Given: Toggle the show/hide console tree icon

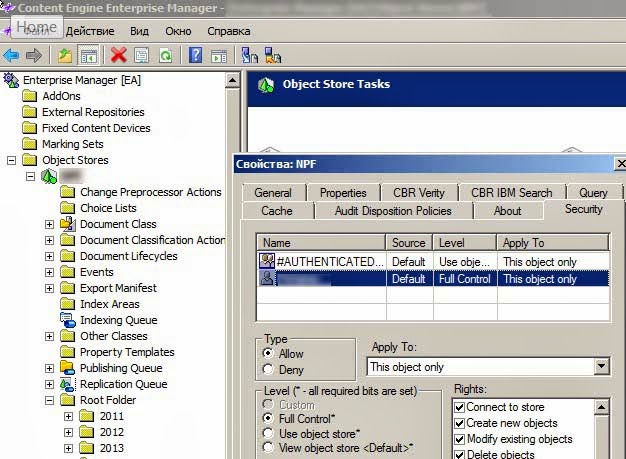Looking at the screenshot, I should click(88, 55).
